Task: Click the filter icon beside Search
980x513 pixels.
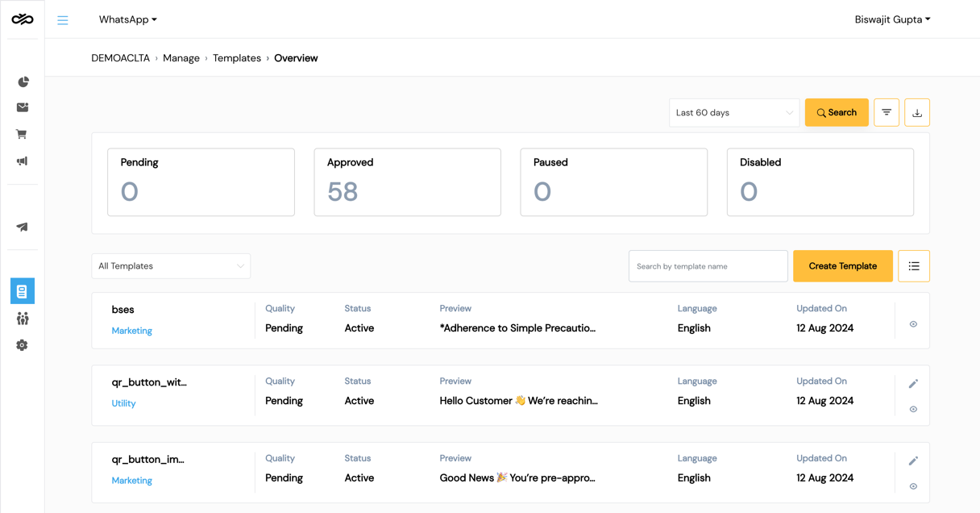Action: pos(887,113)
